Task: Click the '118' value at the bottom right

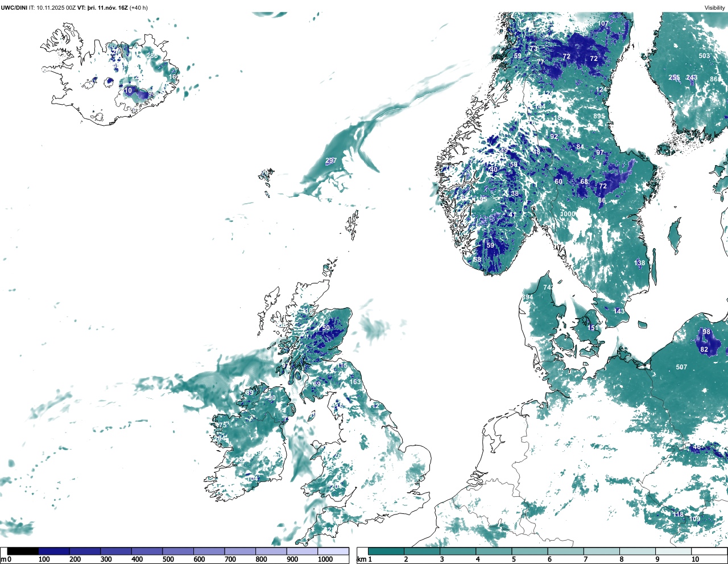Action: pyautogui.click(x=679, y=514)
